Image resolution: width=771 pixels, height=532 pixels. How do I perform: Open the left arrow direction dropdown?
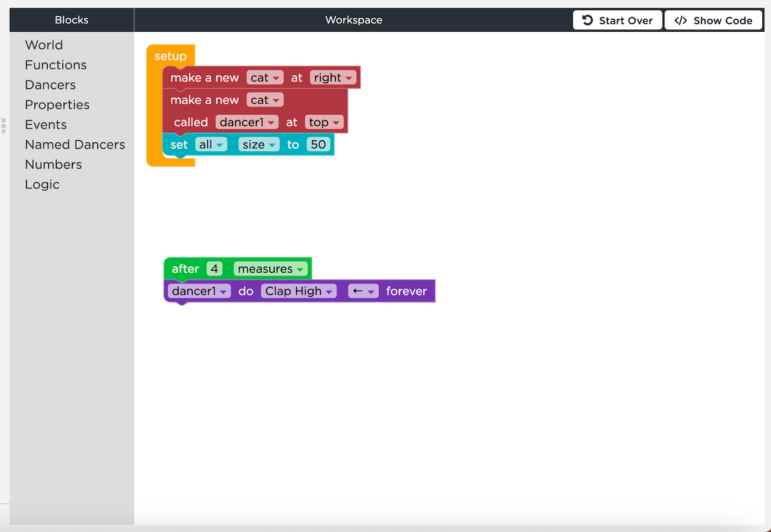(363, 291)
